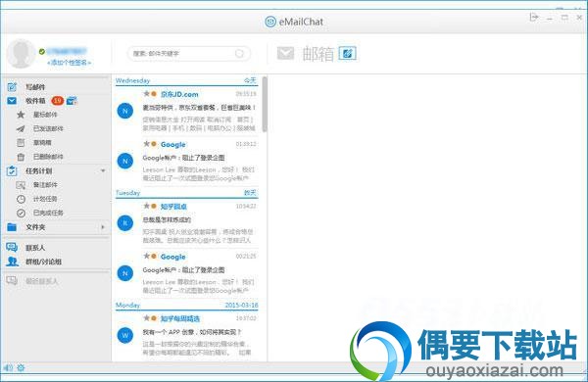
Task: Toggle star on the 知乎每周精选 email
Action: click(x=146, y=318)
